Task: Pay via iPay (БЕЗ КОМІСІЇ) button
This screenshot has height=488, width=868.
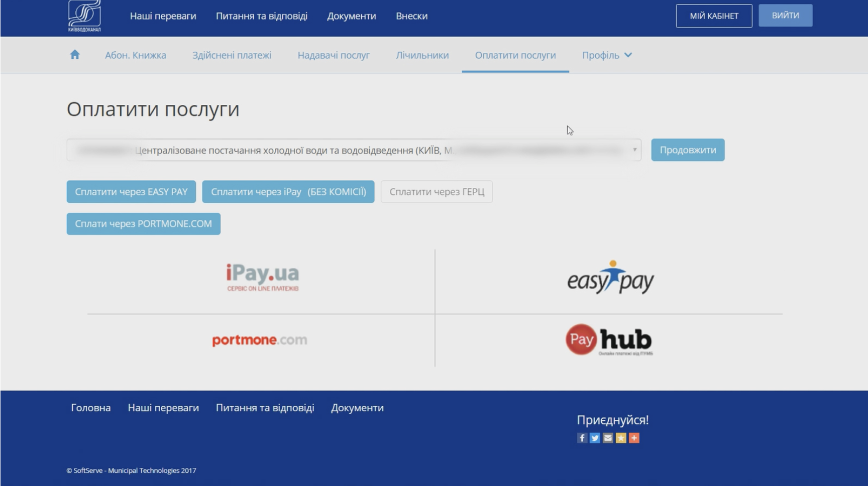Action: tap(288, 192)
